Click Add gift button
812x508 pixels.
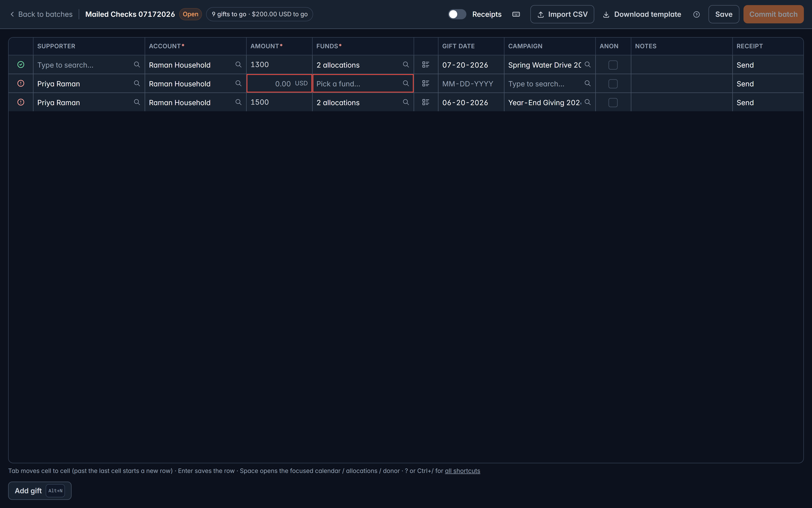click(x=40, y=491)
